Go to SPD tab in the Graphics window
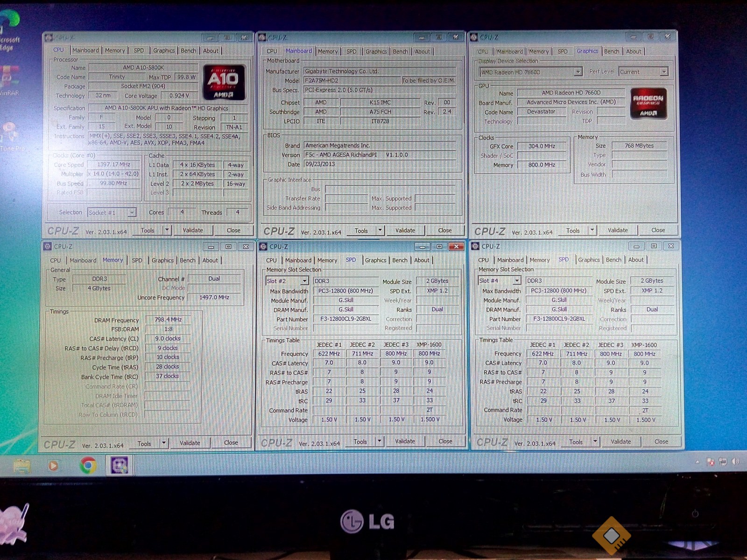Screen dimensions: 747x560 (563, 51)
